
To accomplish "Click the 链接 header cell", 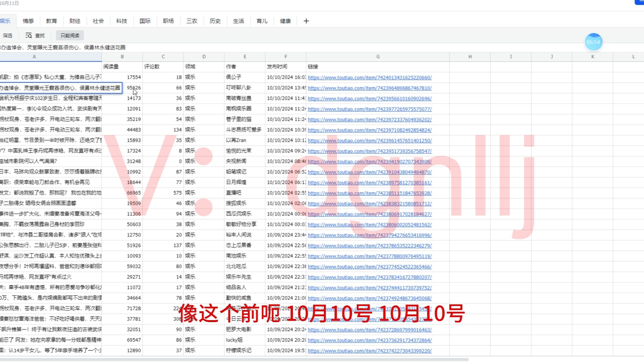I will pyautogui.click(x=378, y=67).
